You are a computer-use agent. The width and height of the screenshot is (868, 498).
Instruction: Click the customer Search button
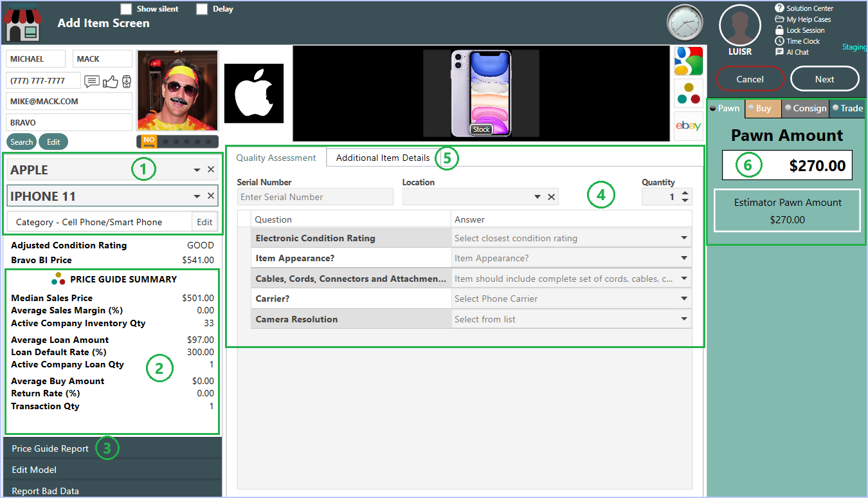pos(21,142)
